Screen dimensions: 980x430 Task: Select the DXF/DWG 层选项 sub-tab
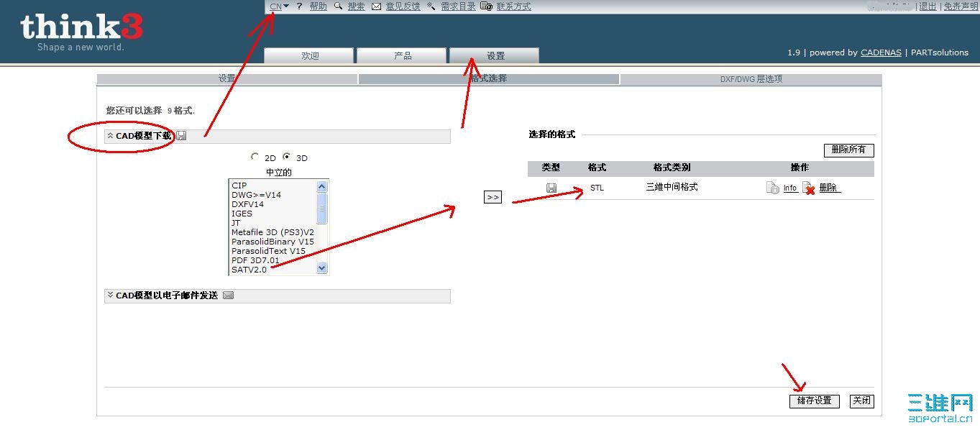751,79
